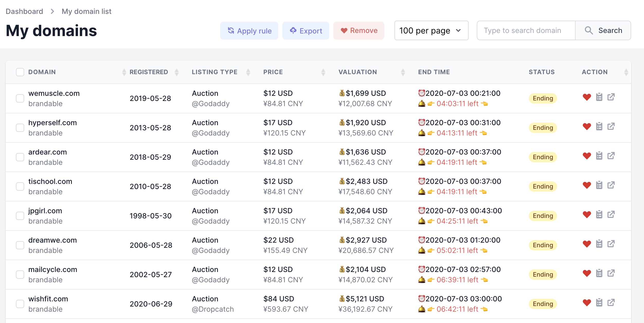Open the notes icon for hyperself.com

[x=599, y=126]
